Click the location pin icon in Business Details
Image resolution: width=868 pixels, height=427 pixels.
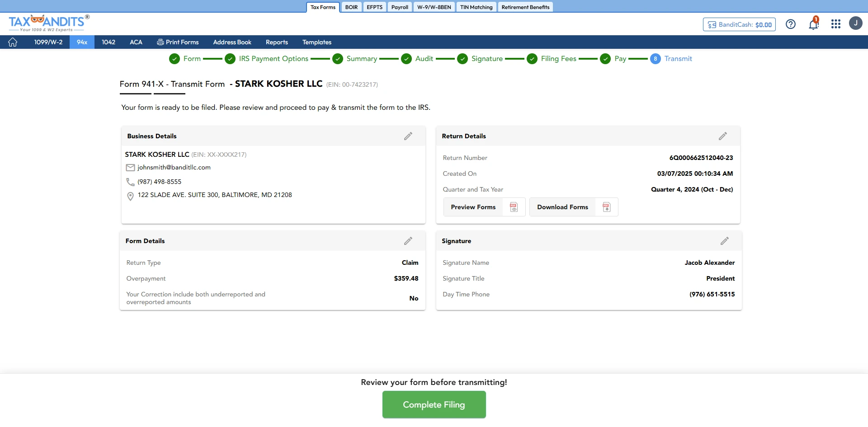tap(130, 196)
